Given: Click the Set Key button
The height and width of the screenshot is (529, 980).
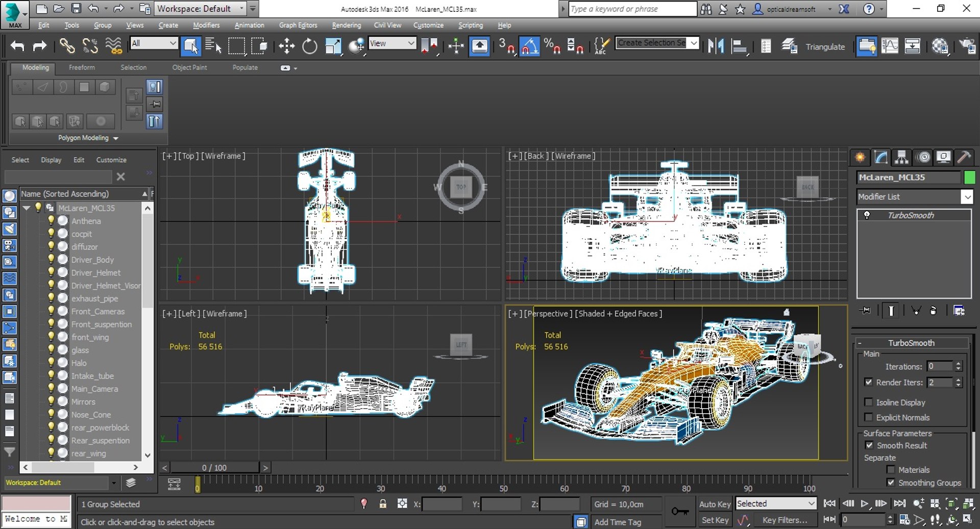Looking at the screenshot, I should pyautogui.click(x=715, y=520).
